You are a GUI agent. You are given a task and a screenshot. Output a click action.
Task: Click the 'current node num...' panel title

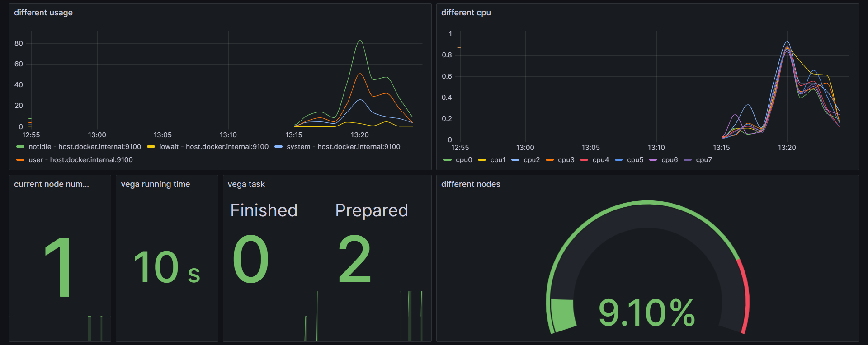[52, 184]
